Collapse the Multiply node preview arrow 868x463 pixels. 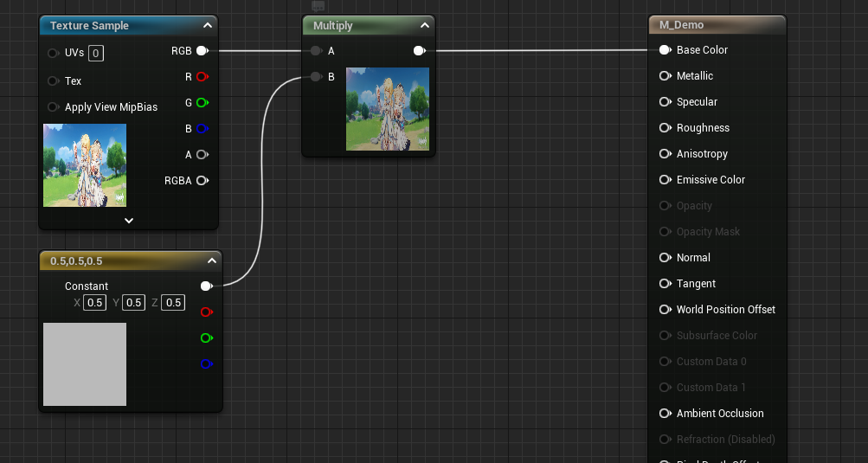click(x=424, y=26)
